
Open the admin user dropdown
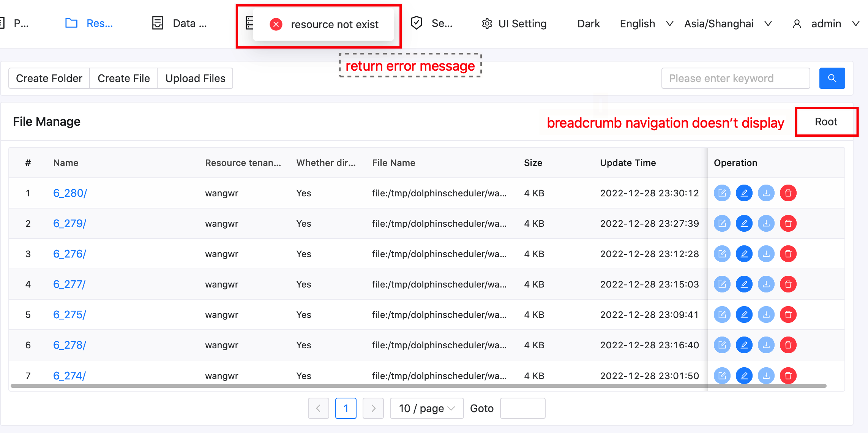(825, 24)
